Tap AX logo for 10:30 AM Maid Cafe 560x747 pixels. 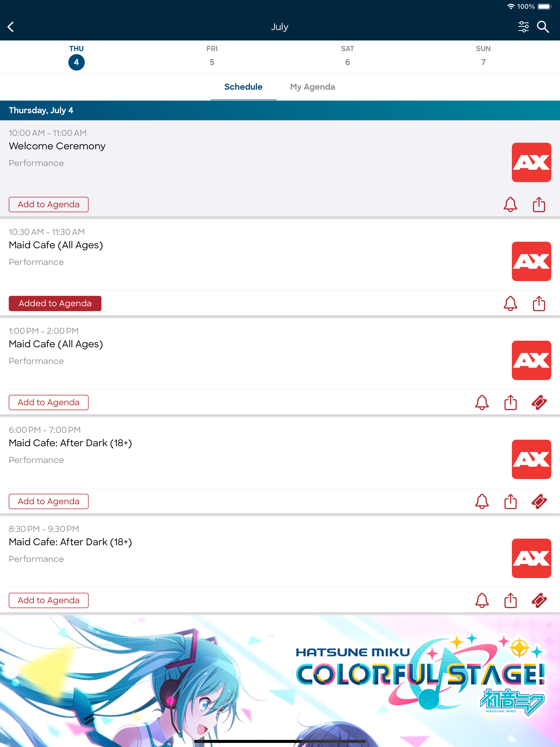coord(531,261)
